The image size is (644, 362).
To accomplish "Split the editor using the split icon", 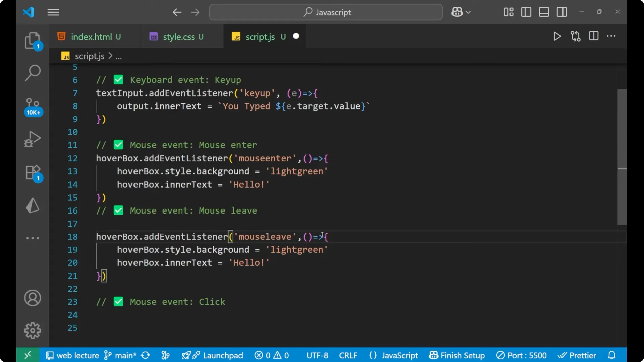I will pos(594,36).
